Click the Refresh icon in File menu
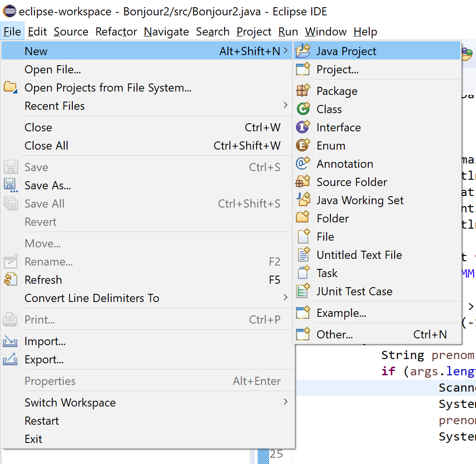This screenshot has height=464, width=476. pyautogui.click(x=11, y=280)
